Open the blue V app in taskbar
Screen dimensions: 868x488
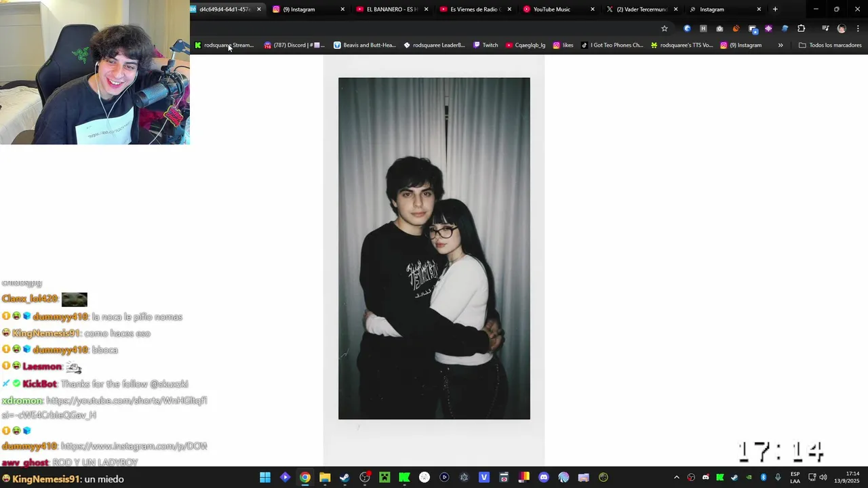pos(484,477)
